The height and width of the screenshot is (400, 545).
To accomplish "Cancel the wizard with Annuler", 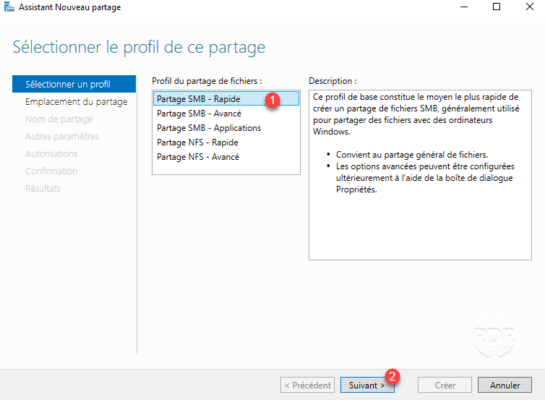I will pyautogui.click(x=505, y=385).
